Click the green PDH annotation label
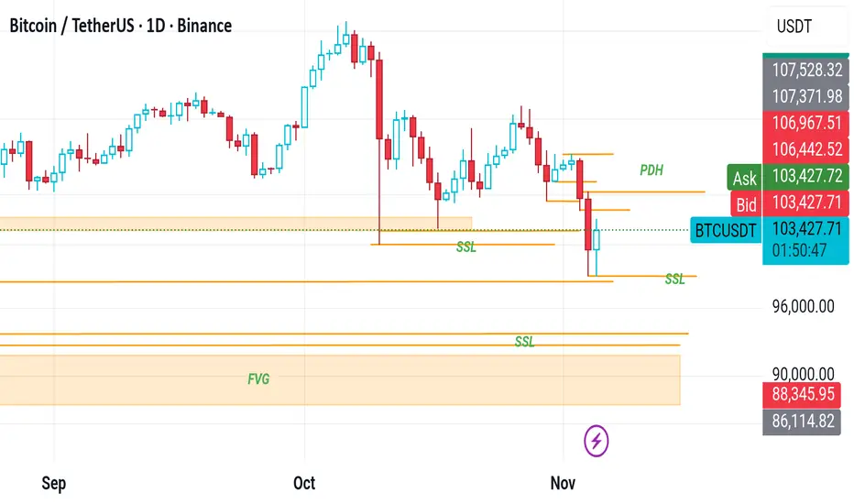 click(x=651, y=170)
